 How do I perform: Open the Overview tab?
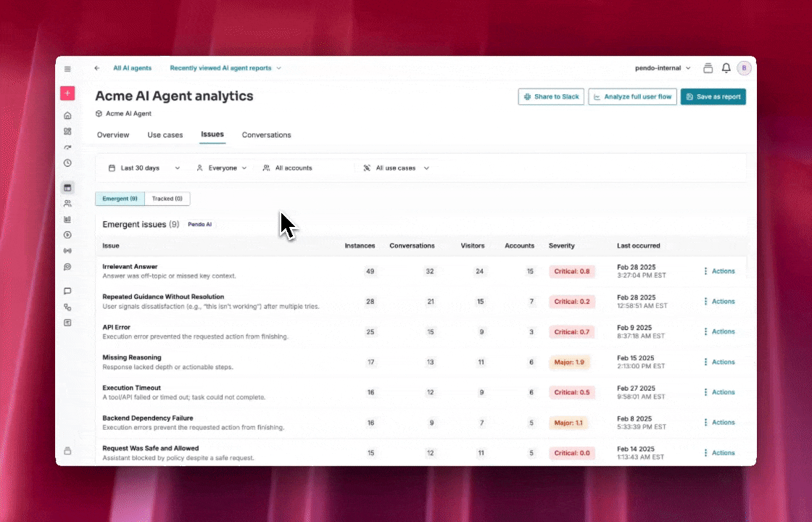(x=113, y=135)
